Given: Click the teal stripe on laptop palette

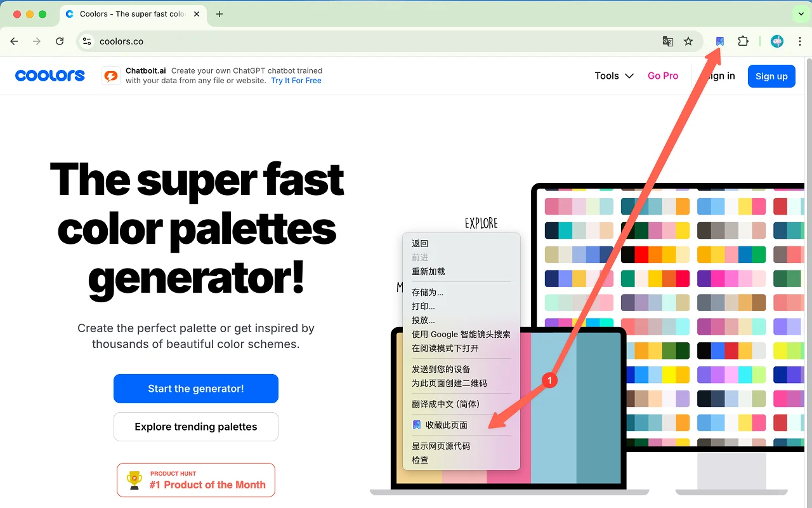Looking at the screenshot, I should tap(598, 408).
